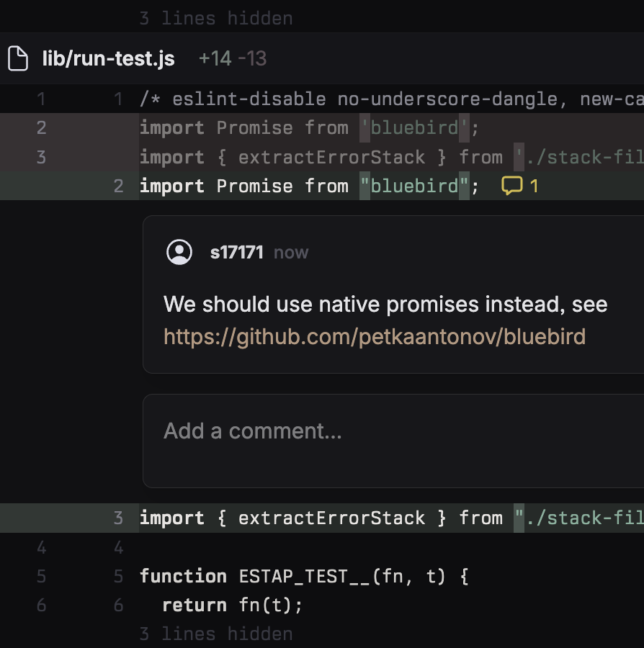The height and width of the screenshot is (648, 644).
Task: Expand the top "3 lines hidden" section
Action: coord(215,18)
